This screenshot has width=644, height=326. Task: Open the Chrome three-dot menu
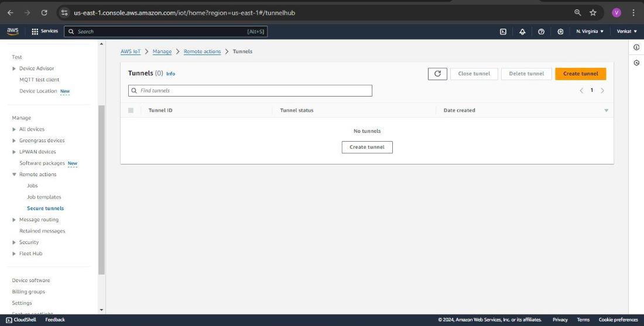[633, 13]
